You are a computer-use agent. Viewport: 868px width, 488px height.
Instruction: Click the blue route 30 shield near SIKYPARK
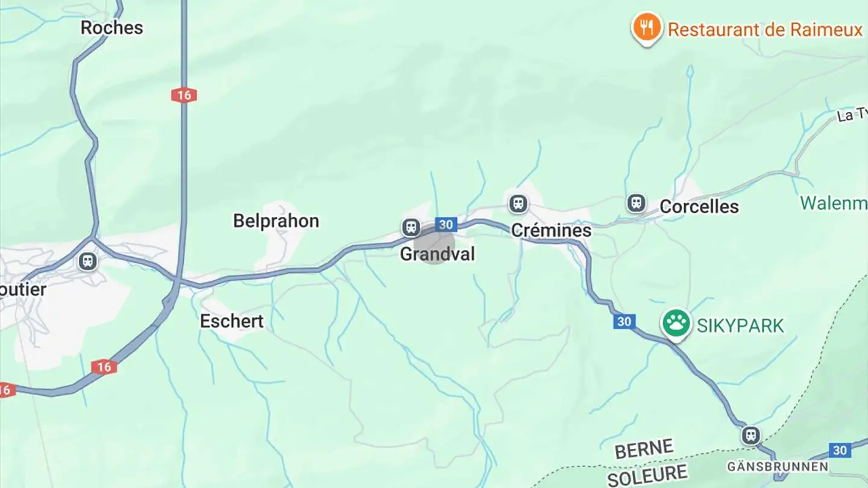tap(624, 322)
